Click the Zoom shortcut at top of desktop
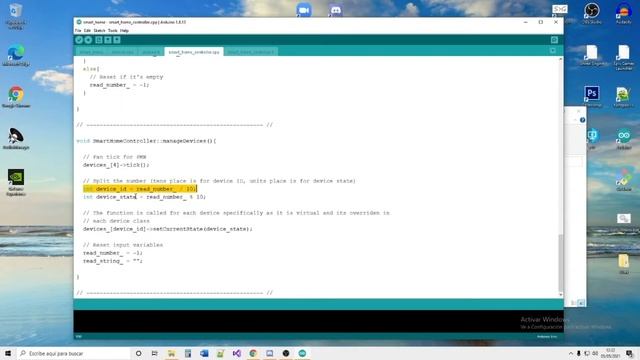This screenshot has height=360, width=640. click(304, 10)
